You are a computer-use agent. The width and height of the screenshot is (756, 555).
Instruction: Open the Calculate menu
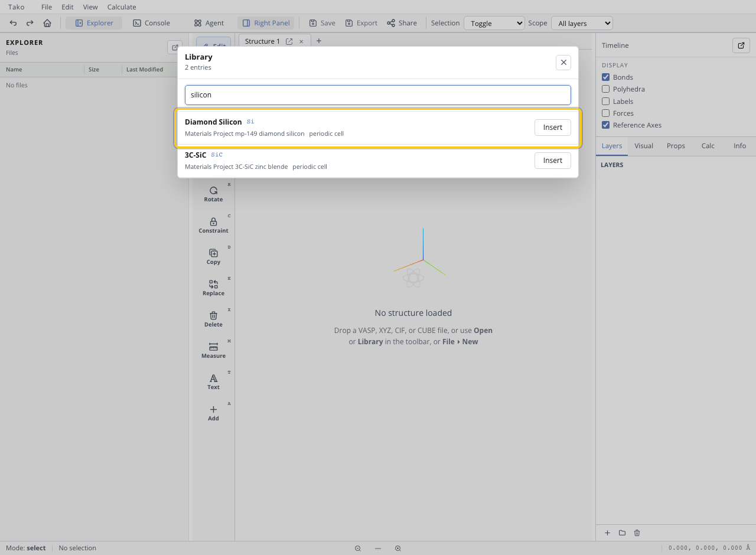122,7
